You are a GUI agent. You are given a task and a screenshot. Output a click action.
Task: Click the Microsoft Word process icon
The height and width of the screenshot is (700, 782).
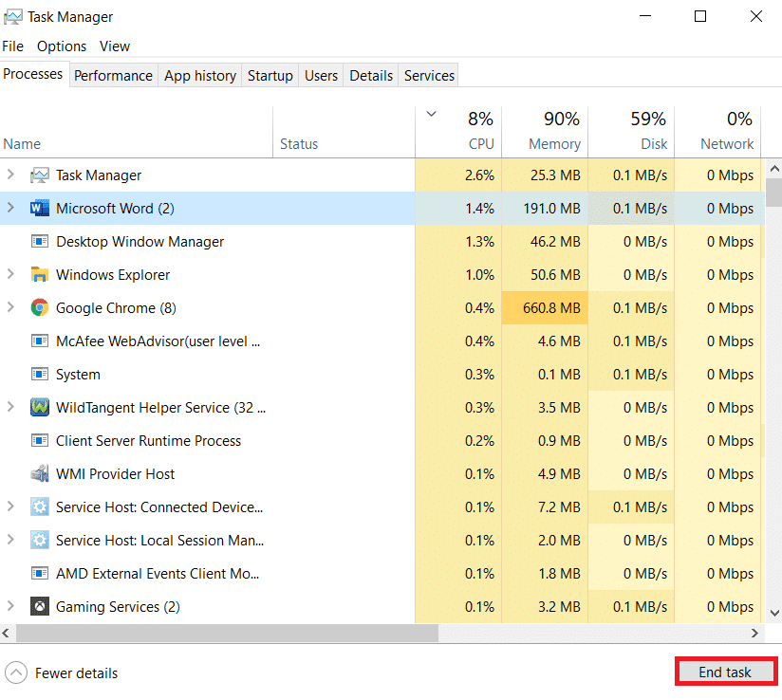coord(40,209)
